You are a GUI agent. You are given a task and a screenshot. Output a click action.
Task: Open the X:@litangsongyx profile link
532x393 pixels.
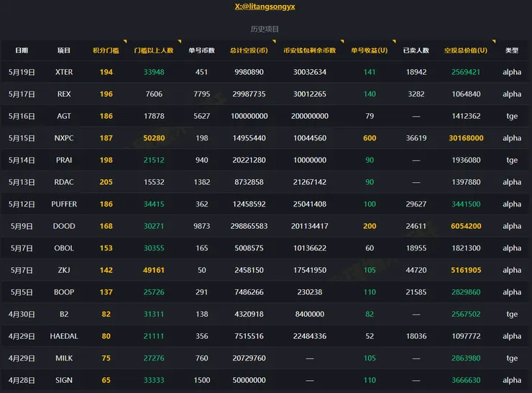[x=265, y=6]
